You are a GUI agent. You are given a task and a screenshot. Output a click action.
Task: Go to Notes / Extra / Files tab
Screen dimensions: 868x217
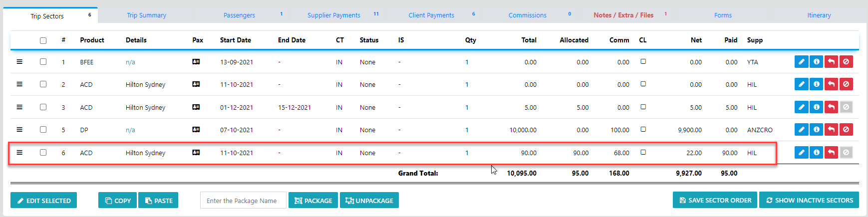pos(623,15)
